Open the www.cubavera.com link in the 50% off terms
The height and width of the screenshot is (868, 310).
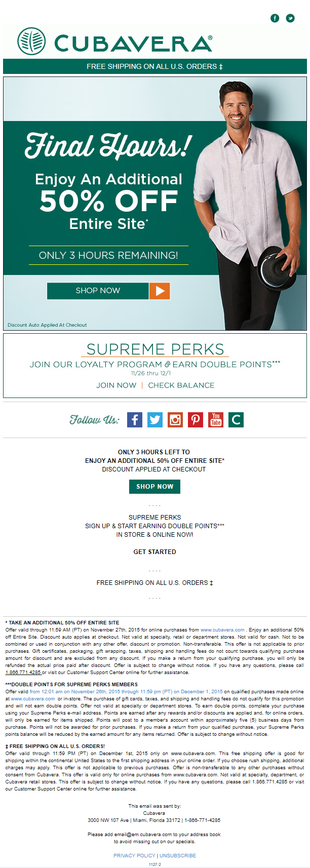[x=222, y=630]
